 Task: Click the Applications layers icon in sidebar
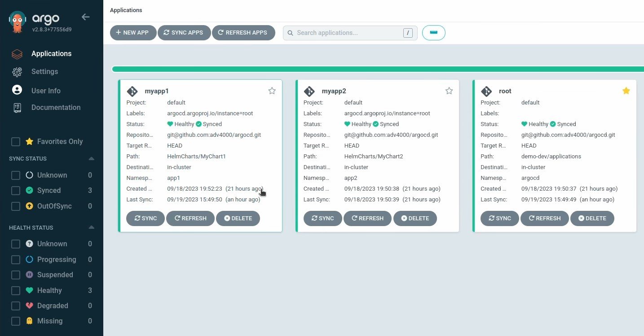click(x=17, y=54)
